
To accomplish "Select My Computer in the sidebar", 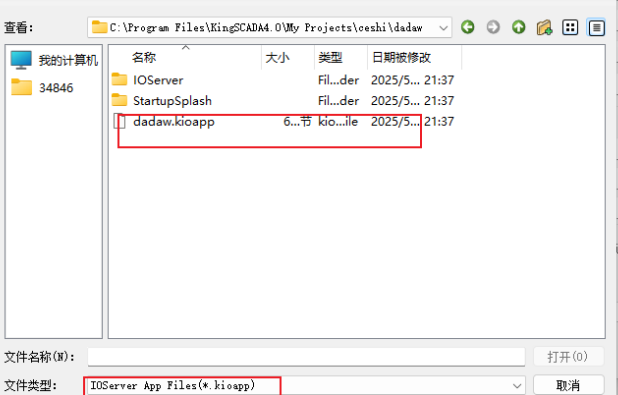I will tap(54, 60).
